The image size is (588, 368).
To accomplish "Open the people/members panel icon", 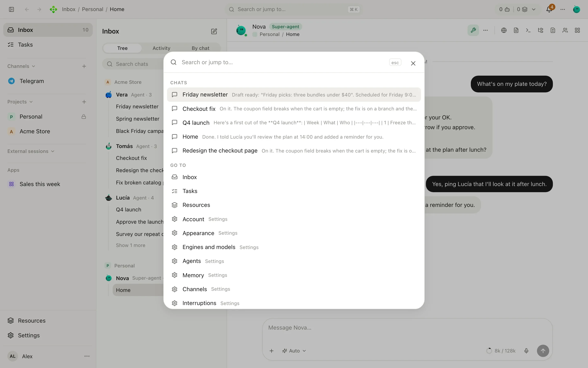I will click(565, 30).
